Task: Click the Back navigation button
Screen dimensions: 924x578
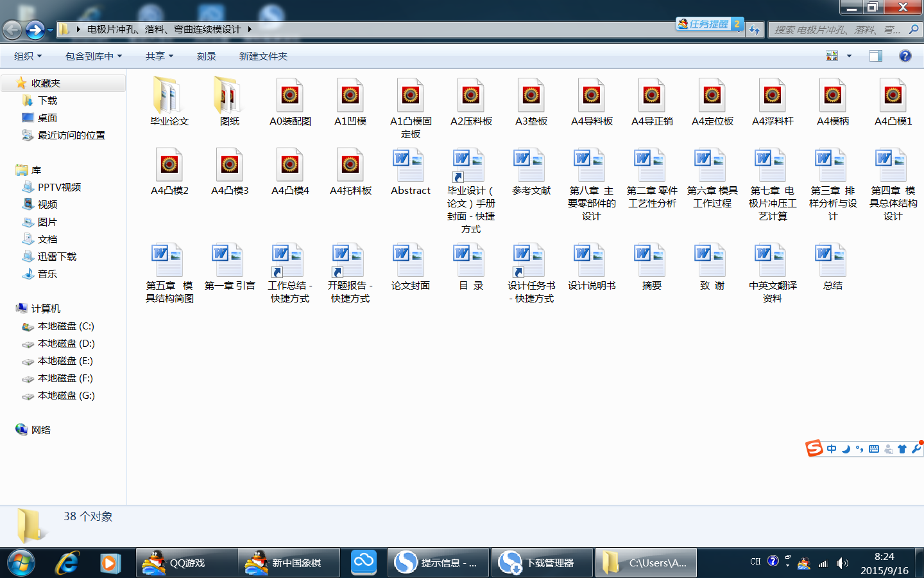Action: tap(12, 29)
